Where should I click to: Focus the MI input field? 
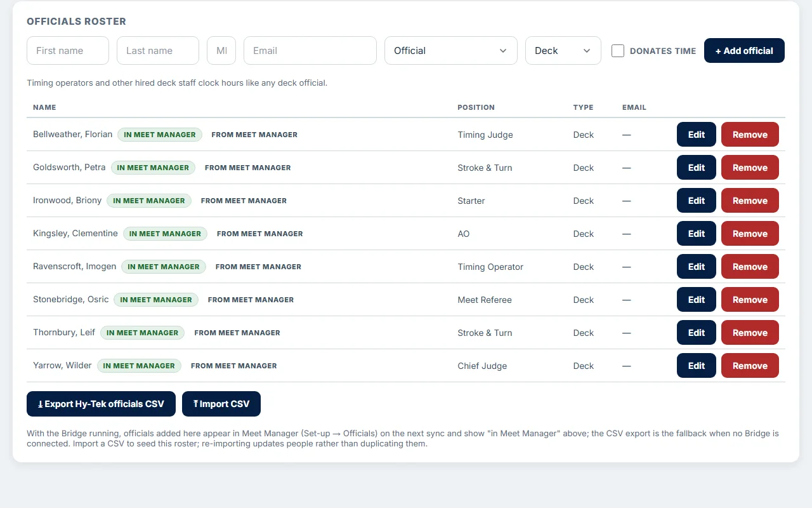[221, 50]
